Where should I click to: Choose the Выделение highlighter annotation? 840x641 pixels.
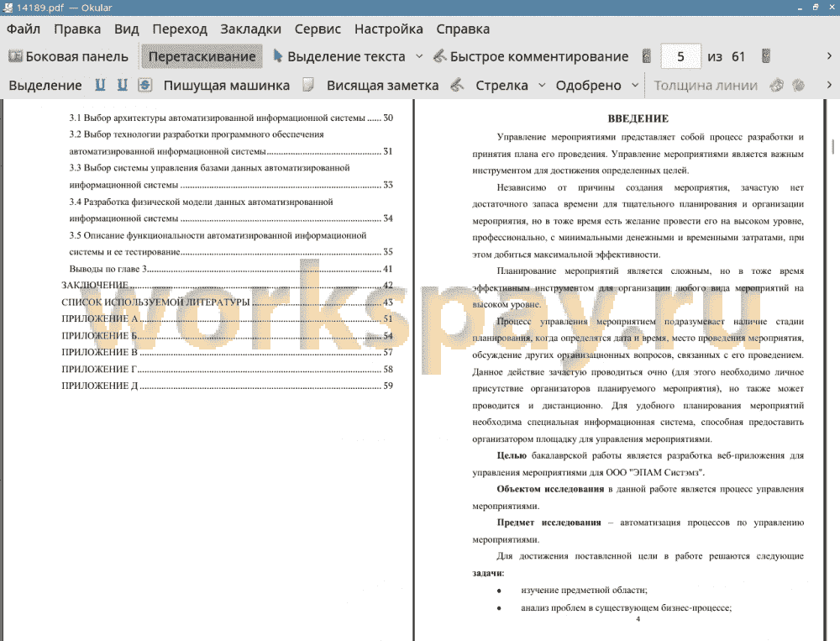[45, 85]
